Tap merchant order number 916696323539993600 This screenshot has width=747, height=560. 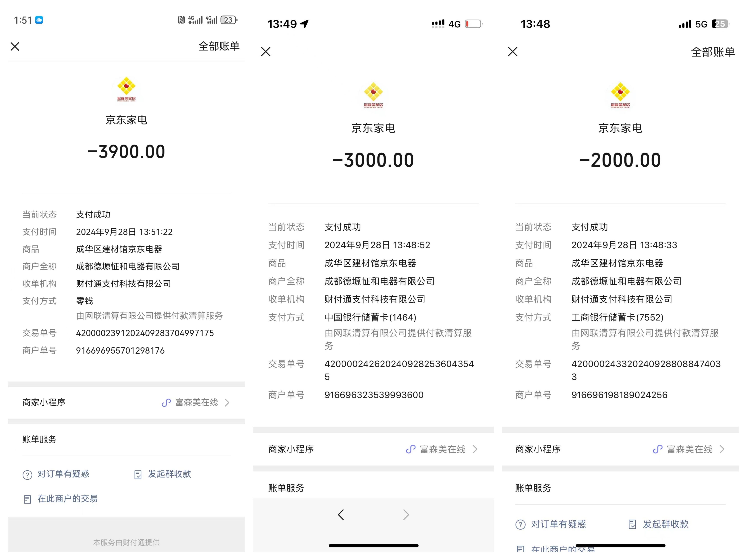(374, 395)
